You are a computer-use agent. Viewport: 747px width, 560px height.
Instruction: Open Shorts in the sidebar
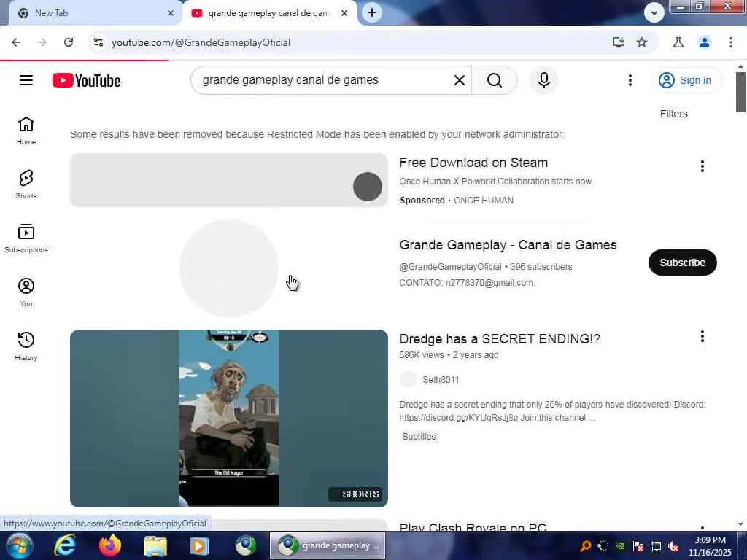pos(26,184)
